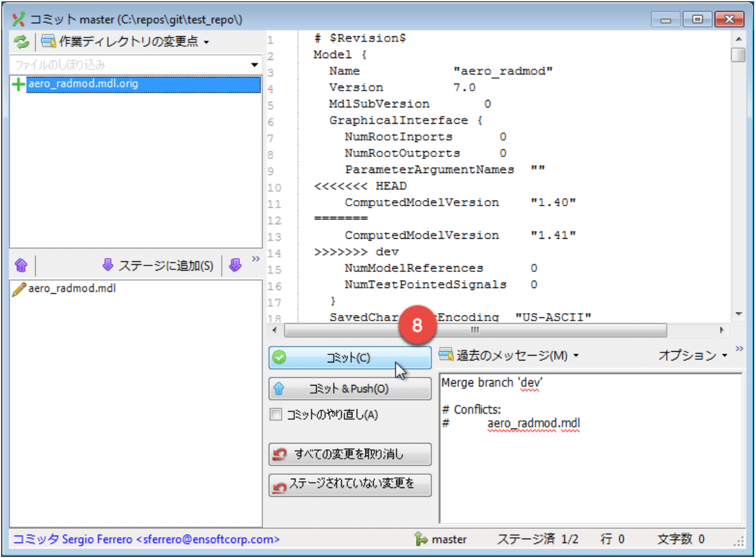Image resolution: width=756 pixels, height=558 pixels.
Task: Click the Git Extensions title bar icon
Action: (19, 20)
